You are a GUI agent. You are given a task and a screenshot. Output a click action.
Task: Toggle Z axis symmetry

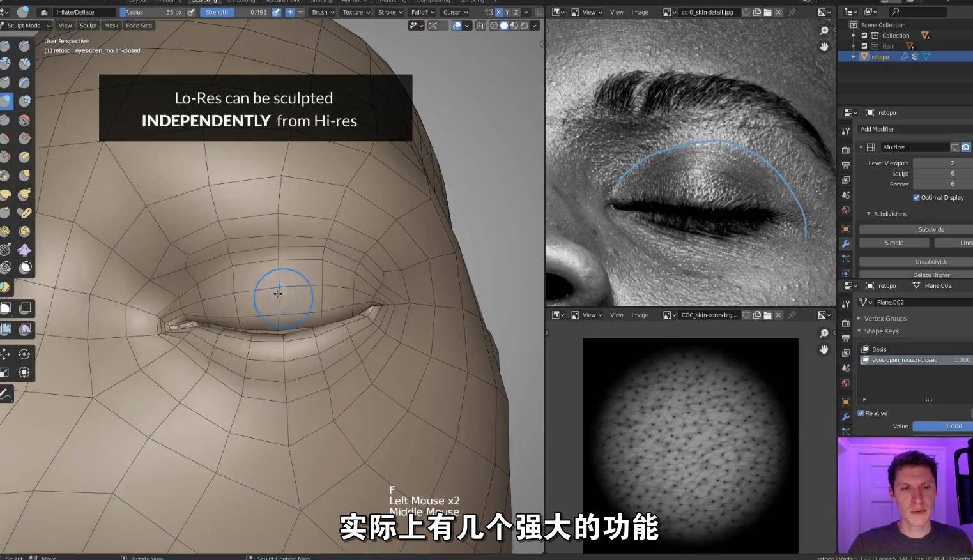(516, 12)
